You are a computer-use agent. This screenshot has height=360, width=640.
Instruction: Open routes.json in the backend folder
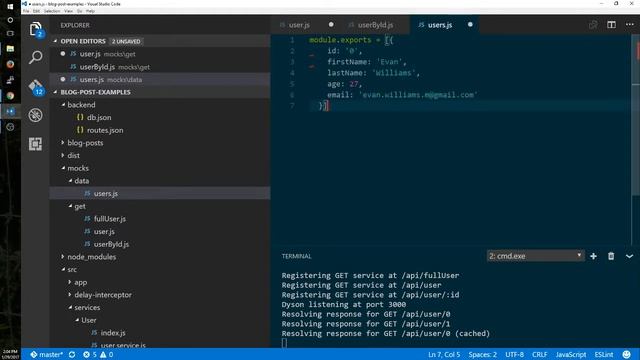105,130
